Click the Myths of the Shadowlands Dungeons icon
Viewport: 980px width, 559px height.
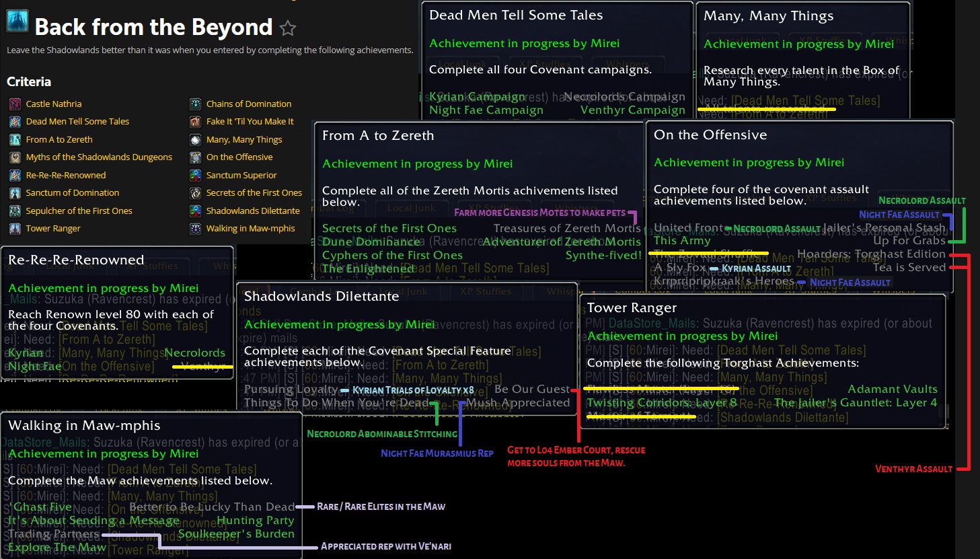coord(15,157)
